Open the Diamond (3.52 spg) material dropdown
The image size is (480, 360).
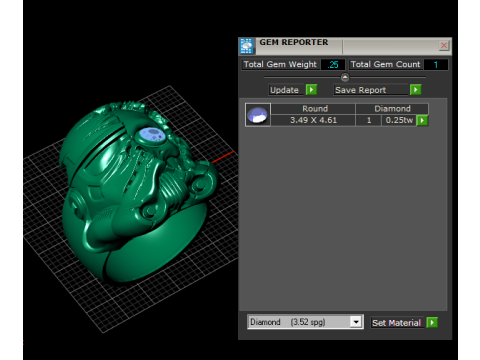click(305, 322)
